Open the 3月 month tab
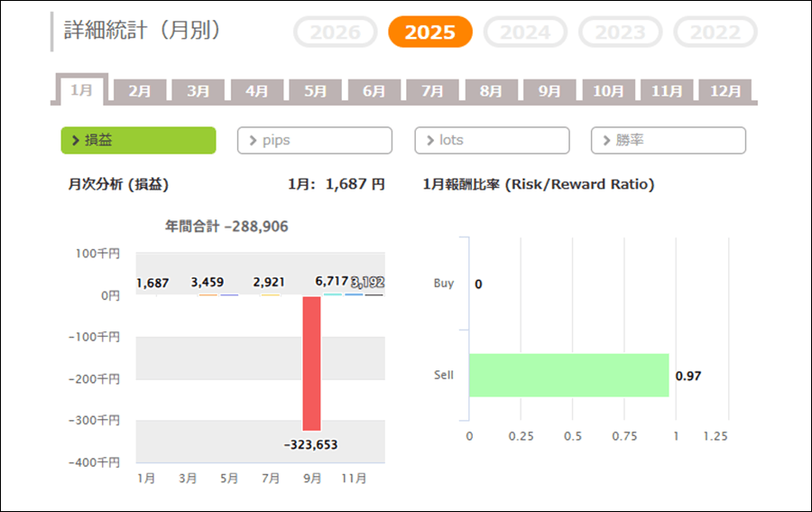The height and width of the screenshot is (512, 812). click(198, 91)
